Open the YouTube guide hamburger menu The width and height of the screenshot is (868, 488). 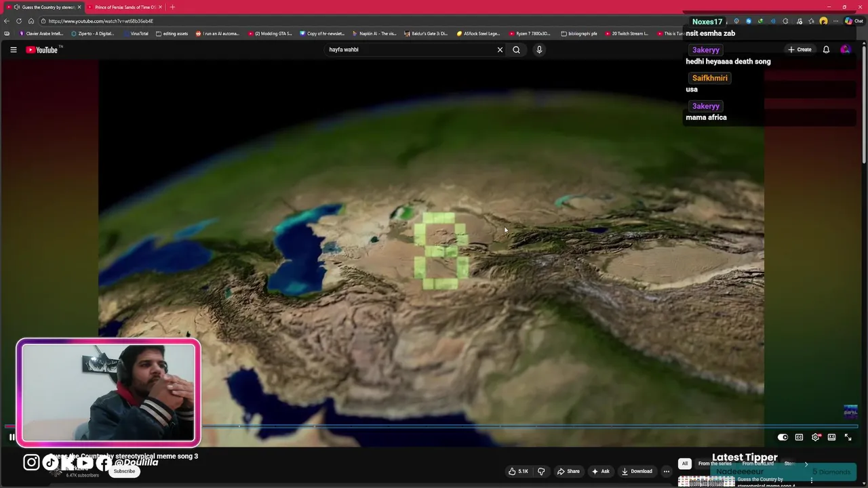(x=13, y=49)
